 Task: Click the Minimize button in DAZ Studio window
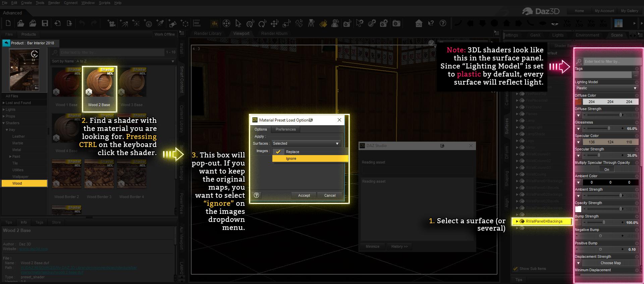(373, 246)
